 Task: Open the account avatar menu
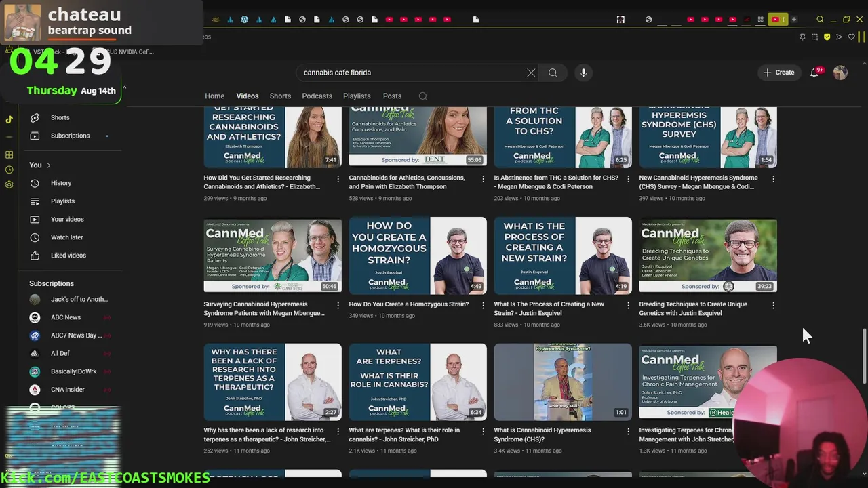[840, 73]
